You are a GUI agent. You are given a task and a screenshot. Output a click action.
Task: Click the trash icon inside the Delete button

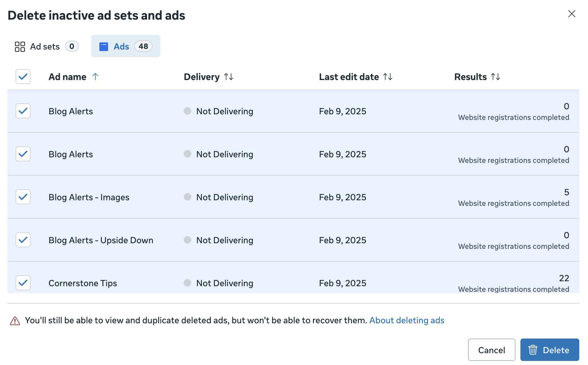533,350
